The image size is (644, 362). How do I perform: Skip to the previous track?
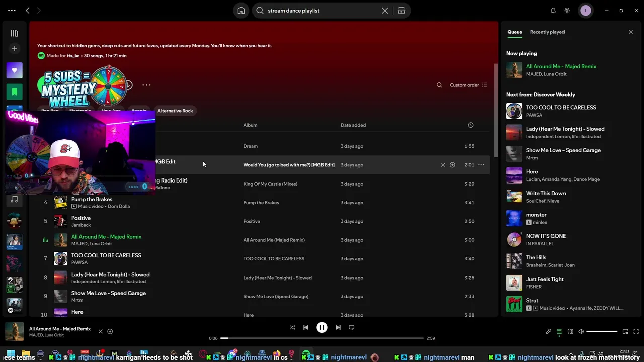tap(306, 327)
